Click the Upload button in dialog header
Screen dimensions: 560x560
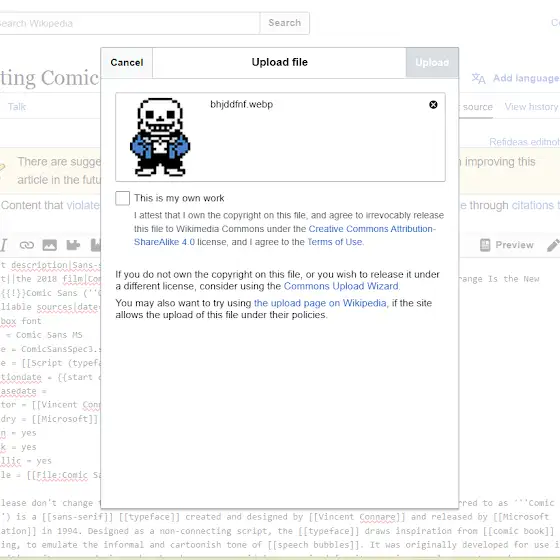click(x=432, y=62)
